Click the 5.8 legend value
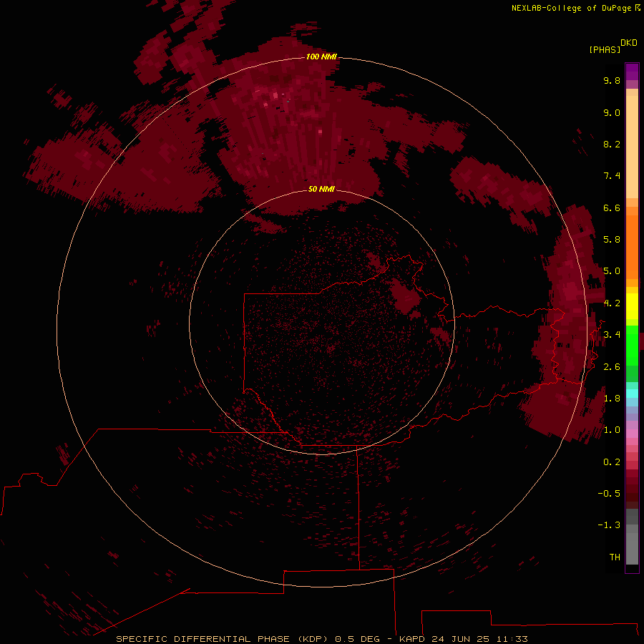 (612, 240)
